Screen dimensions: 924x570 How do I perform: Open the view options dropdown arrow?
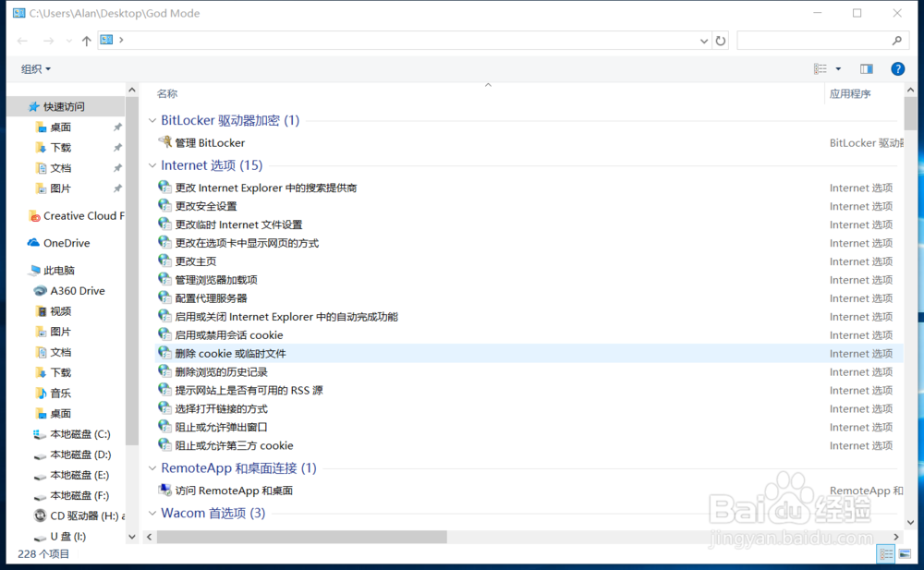point(838,69)
